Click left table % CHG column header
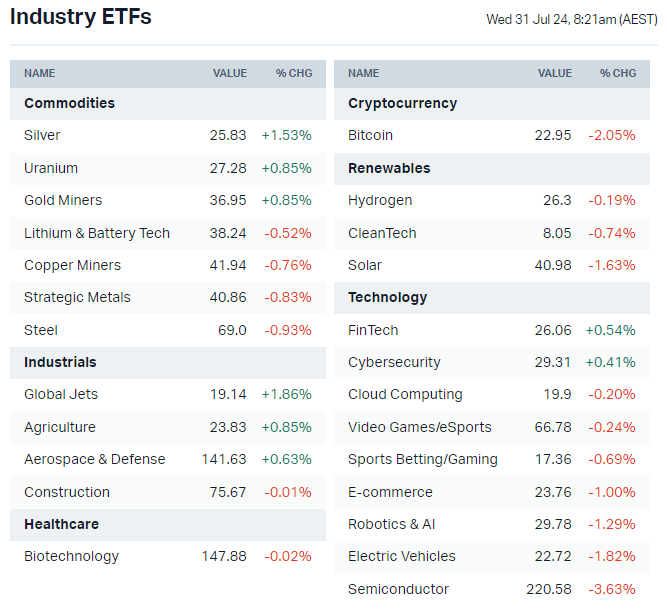667x609 pixels. (x=294, y=73)
